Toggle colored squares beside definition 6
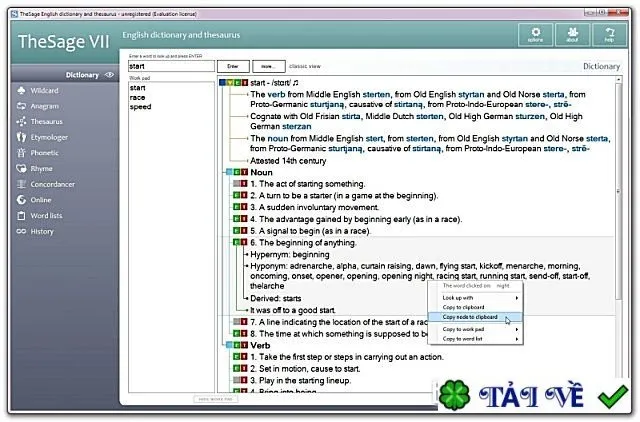This screenshot has width=640, height=422. coord(240,242)
